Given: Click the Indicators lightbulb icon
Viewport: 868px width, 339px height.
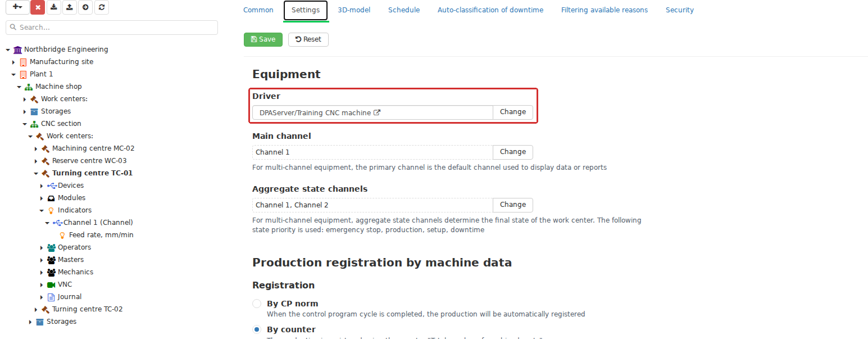Looking at the screenshot, I should pyautogui.click(x=51, y=210).
